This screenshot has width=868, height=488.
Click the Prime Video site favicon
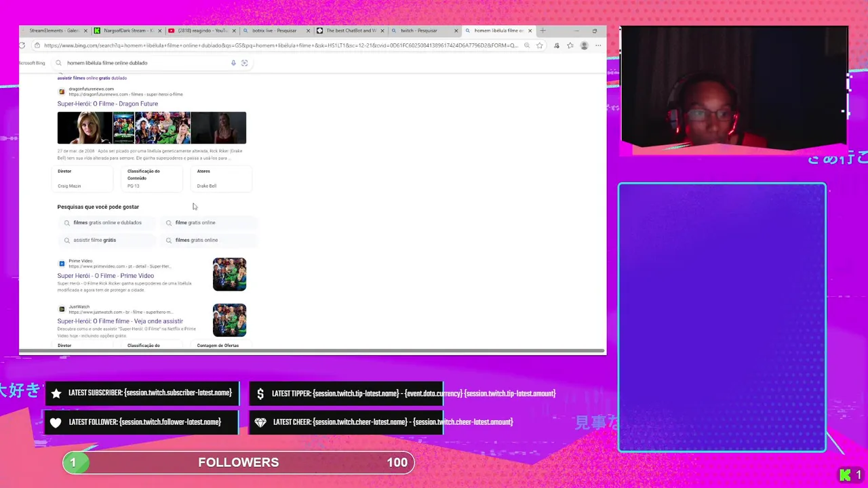pyautogui.click(x=62, y=264)
